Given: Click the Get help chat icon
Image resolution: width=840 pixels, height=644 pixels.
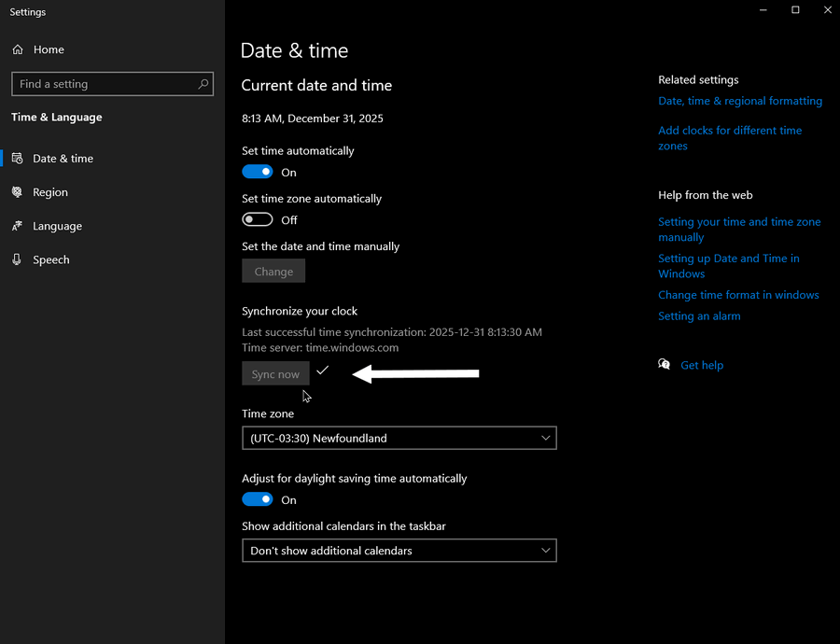Looking at the screenshot, I should tap(665, 365).
